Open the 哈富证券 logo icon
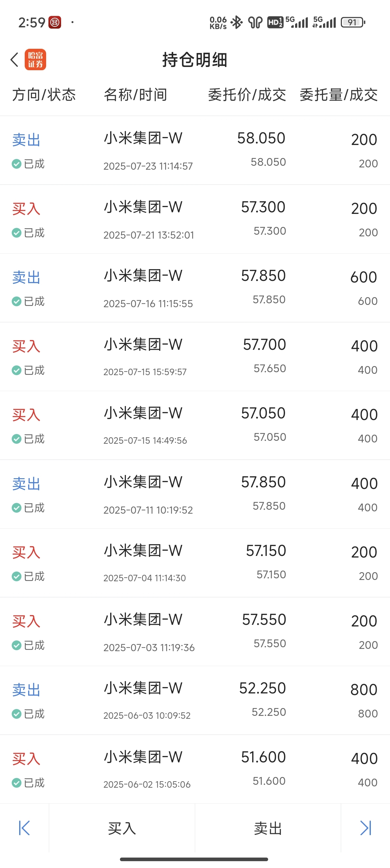 pos(35,59)
